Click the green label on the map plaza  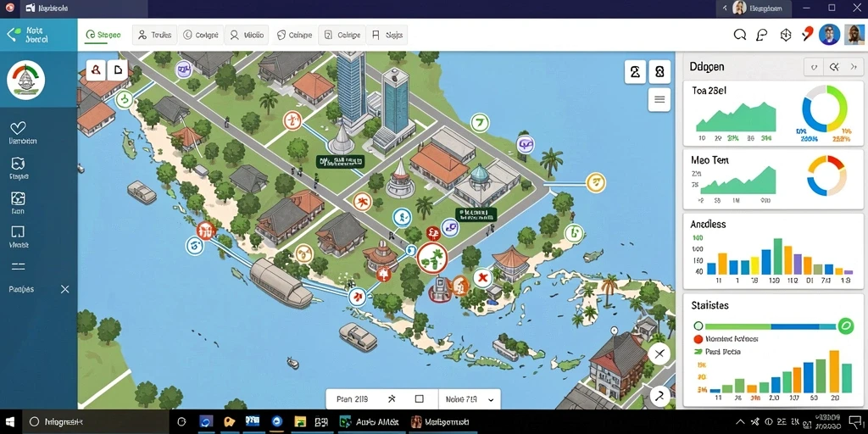pos(340,162)
